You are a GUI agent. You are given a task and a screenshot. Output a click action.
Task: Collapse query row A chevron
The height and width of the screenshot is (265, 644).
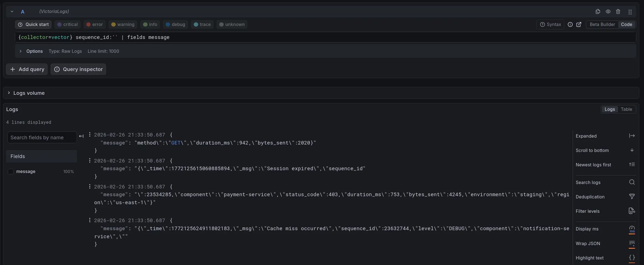12,12
